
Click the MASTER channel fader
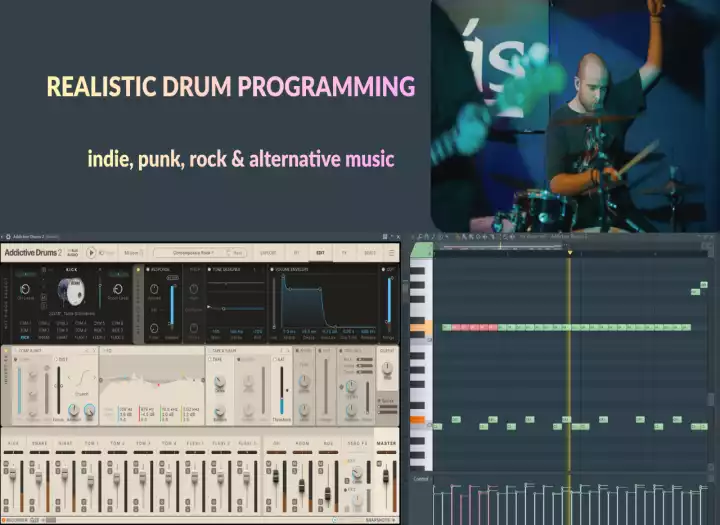(385, 475)
